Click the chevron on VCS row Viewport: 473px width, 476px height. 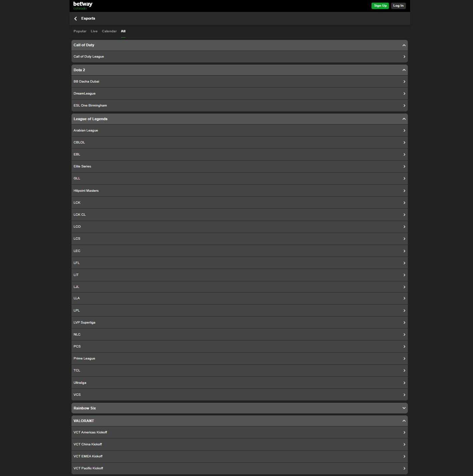(404, 395)
